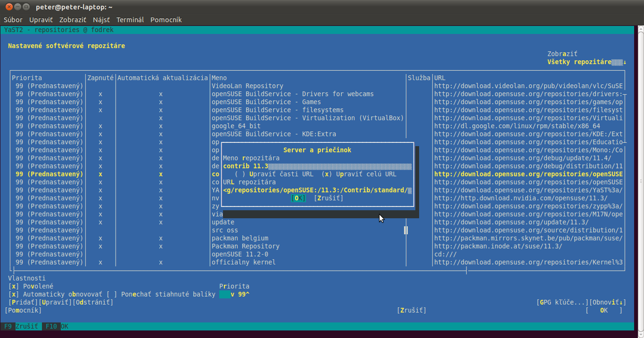Select the 'packman belgium' repository row
Image resolution: width=644 pixels, height=338 pixels.
(x=317, y=238)
